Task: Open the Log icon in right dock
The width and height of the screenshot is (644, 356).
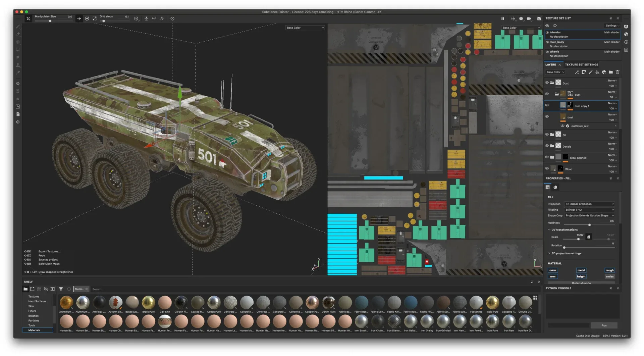Action: click(x=626, y=50)
